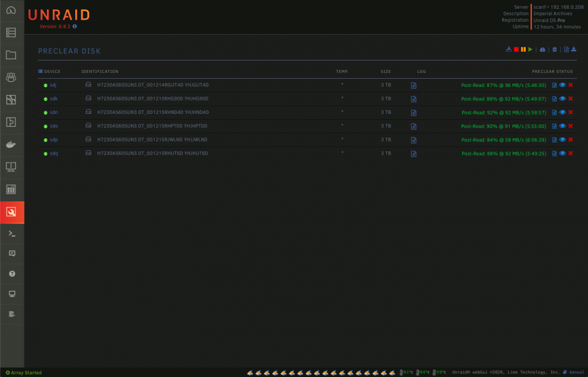Click the trash can icon in Preclear toolbar
The image size is (588, 377).
click(554, 49)
